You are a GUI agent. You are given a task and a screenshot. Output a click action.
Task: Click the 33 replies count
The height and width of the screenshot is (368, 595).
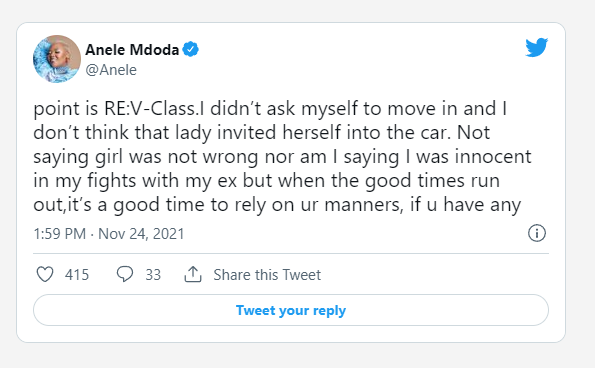153,275
